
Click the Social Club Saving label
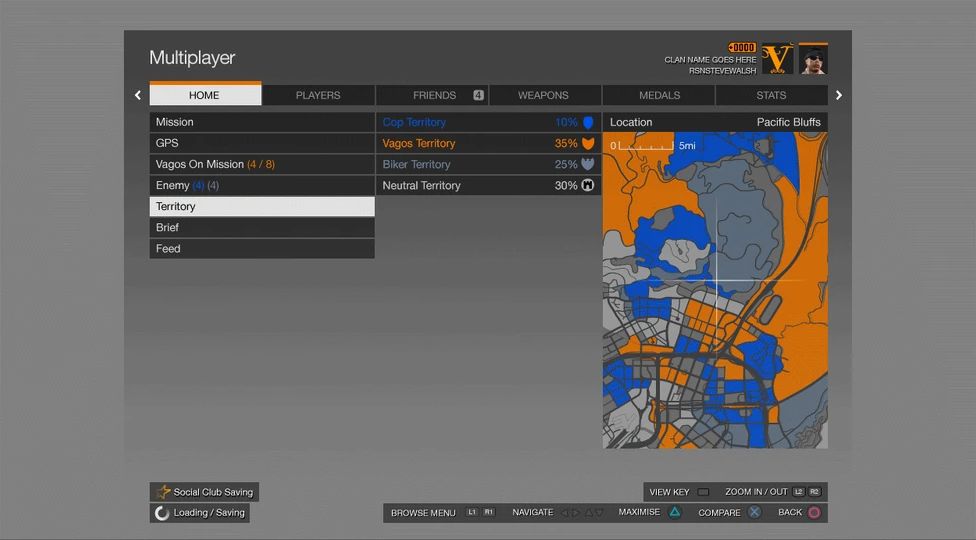tap(213, 492)
